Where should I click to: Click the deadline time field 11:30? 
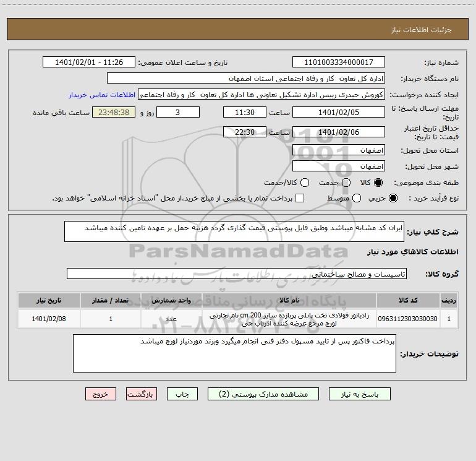(245, 112)
